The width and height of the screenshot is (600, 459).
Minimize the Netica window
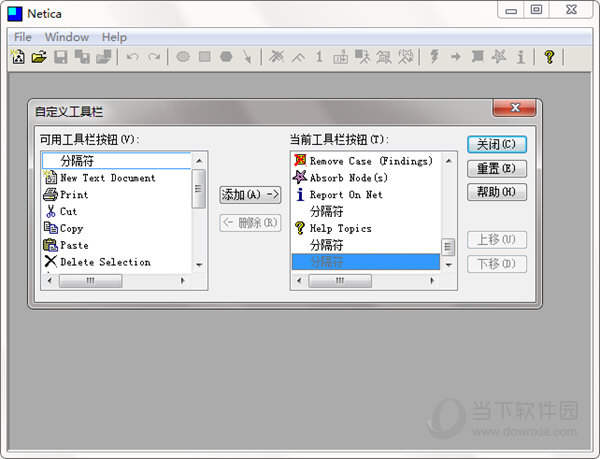pos(511,10)
